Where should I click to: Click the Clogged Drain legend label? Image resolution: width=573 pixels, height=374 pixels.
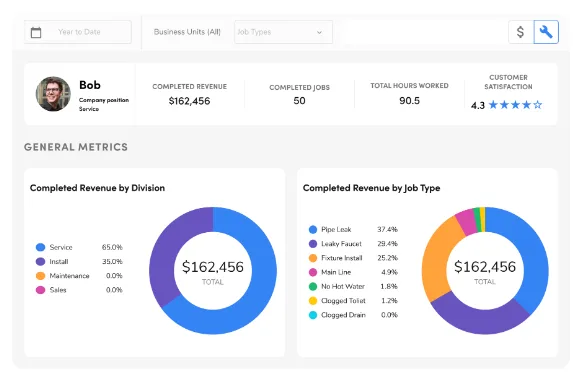[x=343, y=315]
